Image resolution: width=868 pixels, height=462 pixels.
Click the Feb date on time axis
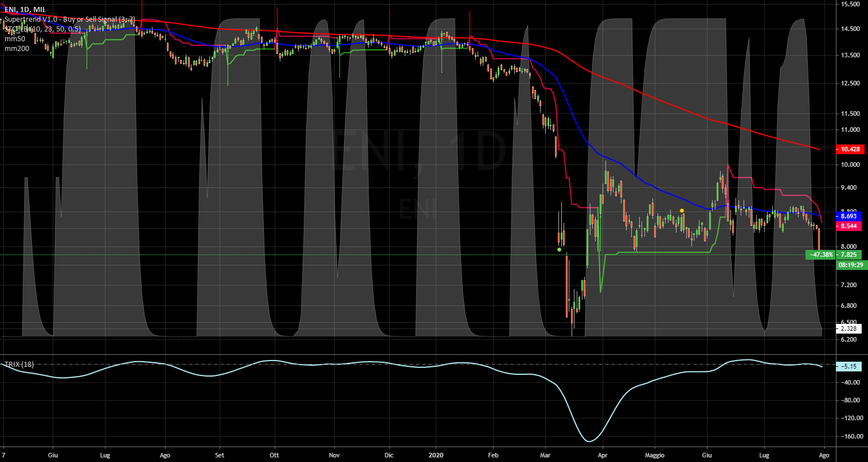pyautogui.click(x=493, y=455)
